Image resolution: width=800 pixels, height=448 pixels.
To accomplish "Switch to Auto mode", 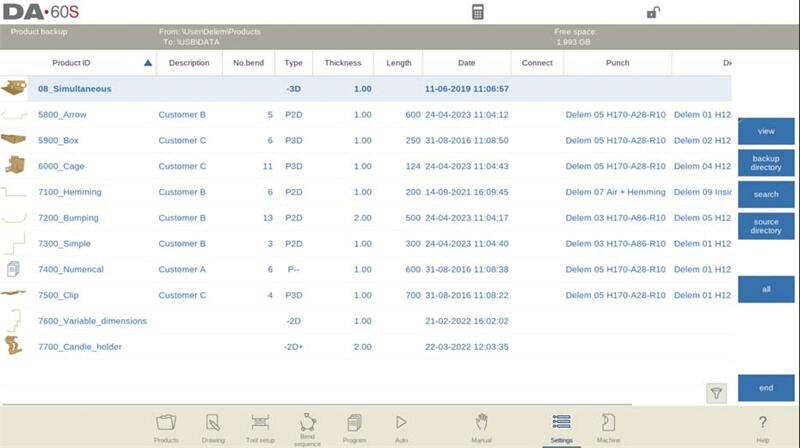I will (401, 427).
